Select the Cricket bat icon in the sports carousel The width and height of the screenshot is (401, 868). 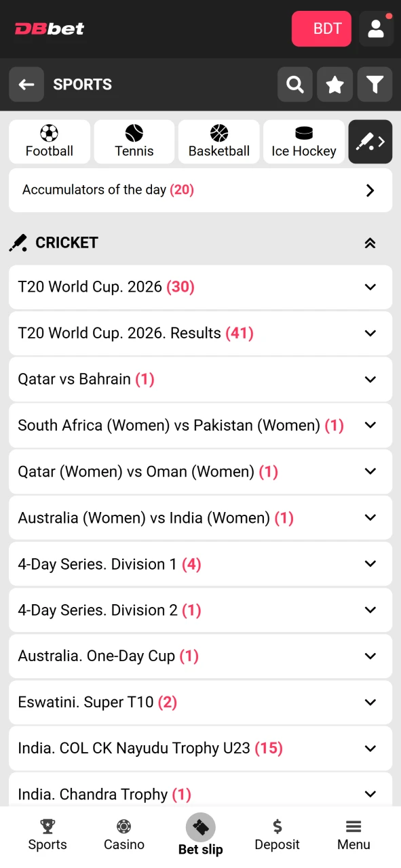click(x=370, y=141)
